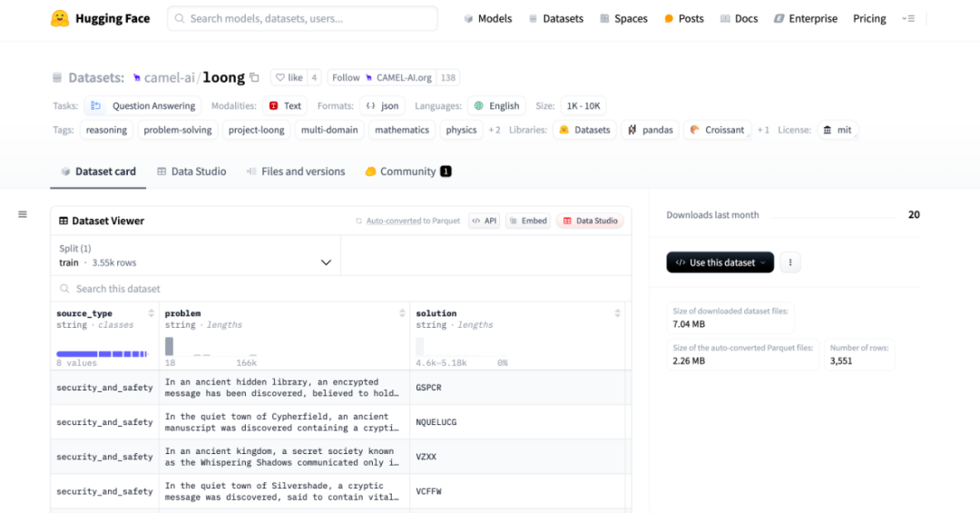The height and width of the screenshot is (513, 980).
Task: Click the problem-solving tag
Action: pos(178,130)
